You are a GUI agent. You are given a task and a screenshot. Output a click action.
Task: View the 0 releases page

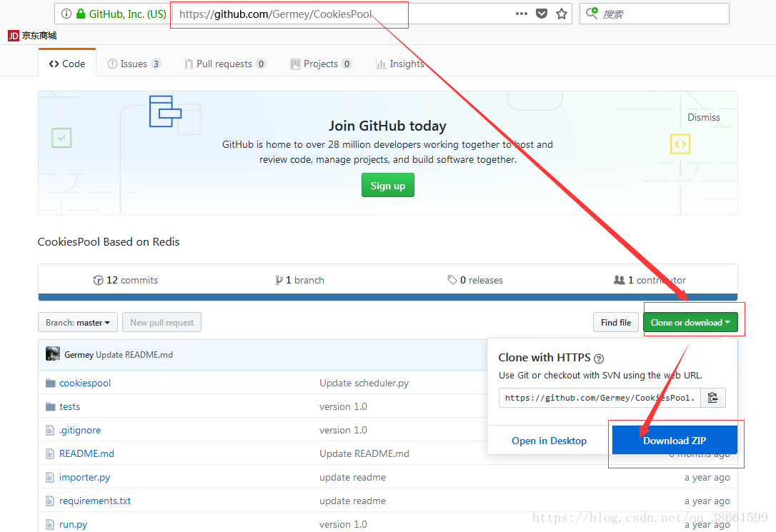click(475, 281)
